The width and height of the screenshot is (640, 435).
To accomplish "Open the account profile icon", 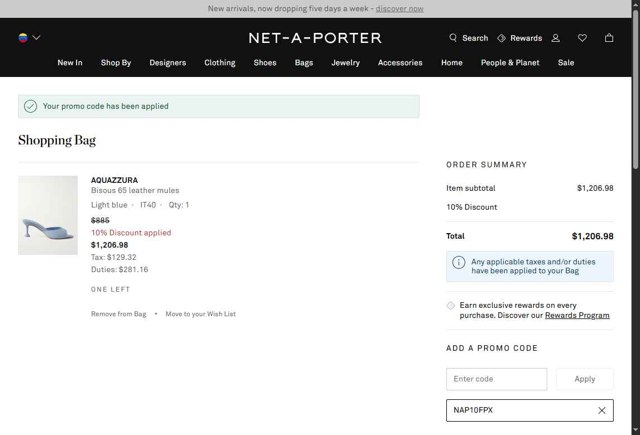I will pos(556,38).
